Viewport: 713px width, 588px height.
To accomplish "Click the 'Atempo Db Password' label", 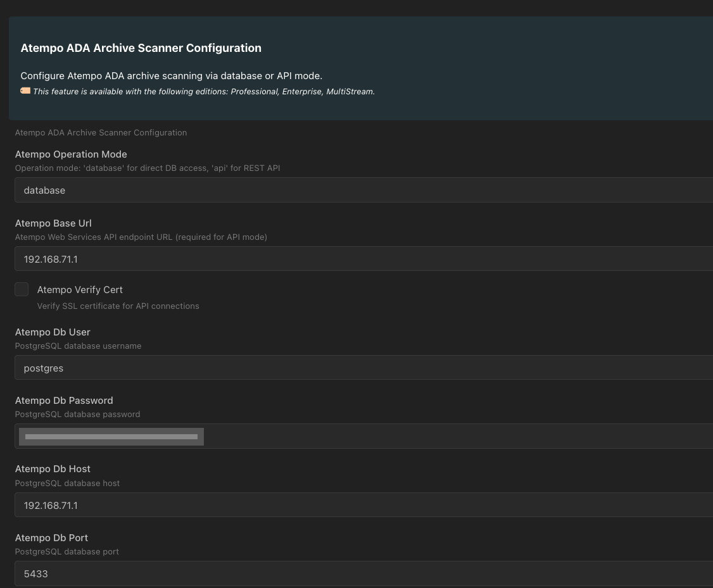I will pos(64,401).
